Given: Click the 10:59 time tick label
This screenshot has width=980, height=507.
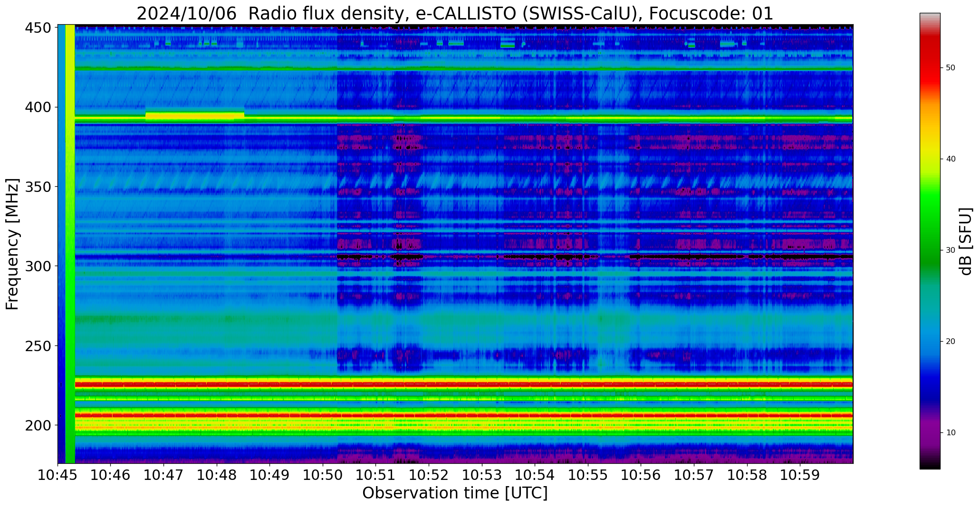Looking at the screenshot, I should (x=800, y=475).
